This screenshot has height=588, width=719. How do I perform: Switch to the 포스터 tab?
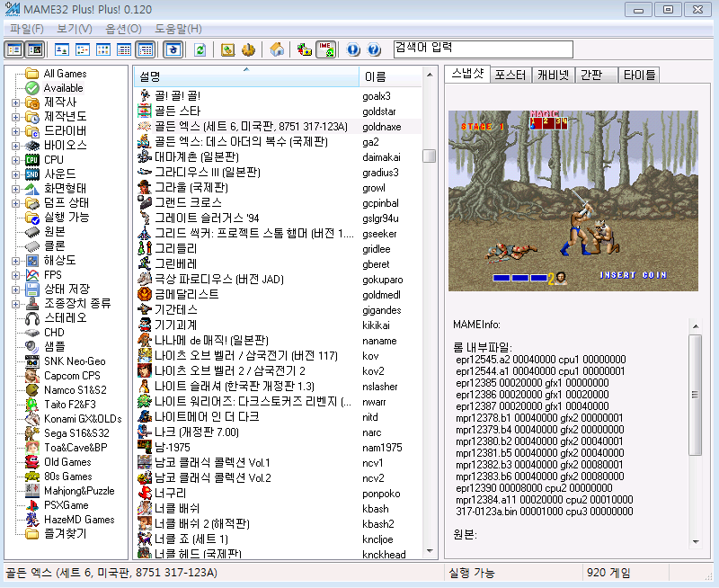510,75
